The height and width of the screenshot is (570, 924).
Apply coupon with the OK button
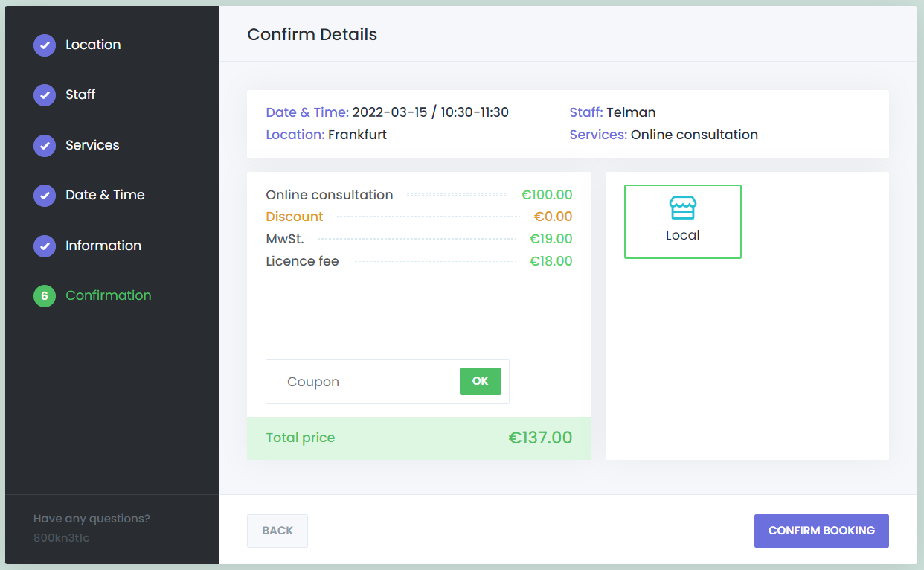(480, 381)
